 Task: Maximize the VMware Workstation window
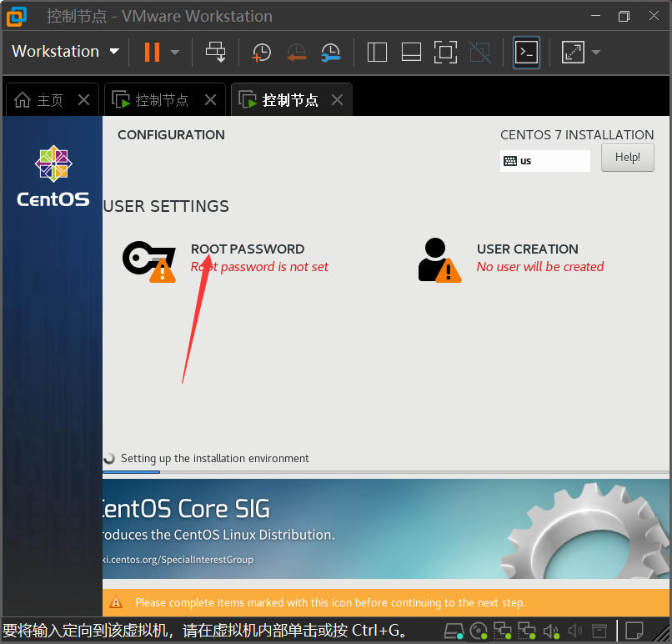(x=624, y=16)
